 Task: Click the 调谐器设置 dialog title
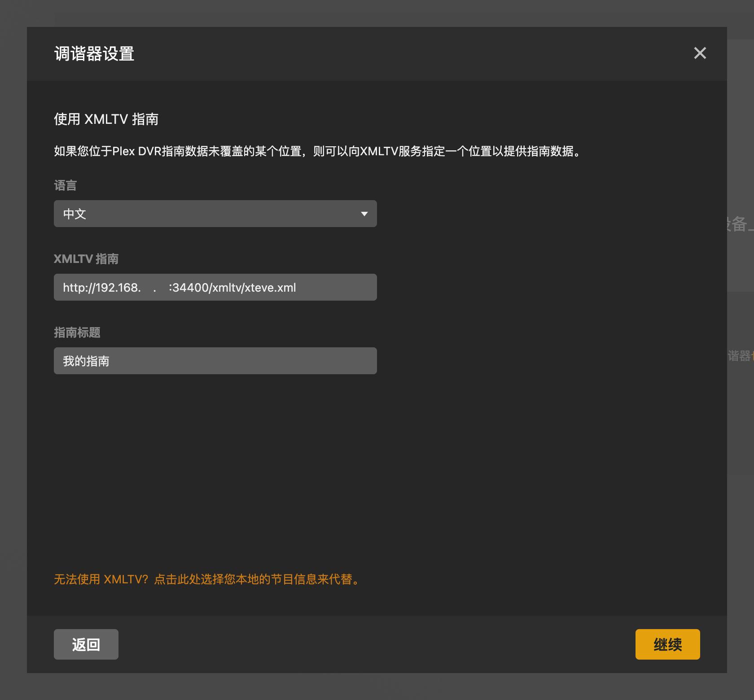pyautogui.click(x=94, y=54)
